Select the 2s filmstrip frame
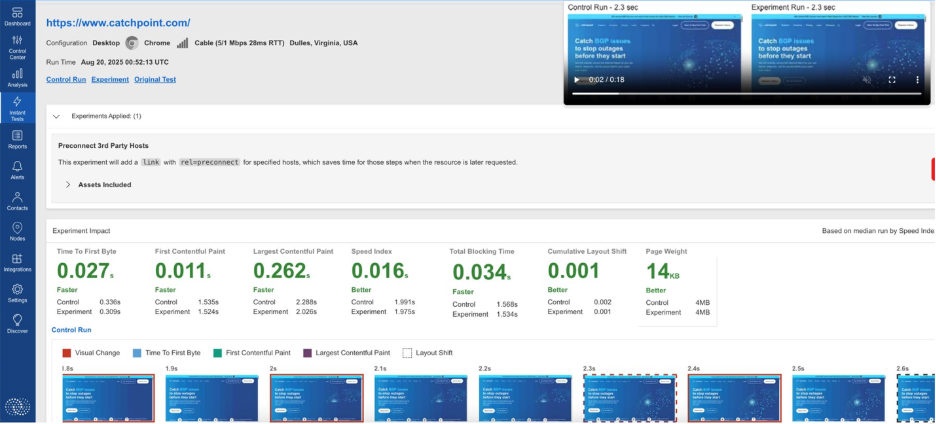The image size is (936, 424). click(x=317, y=398)
